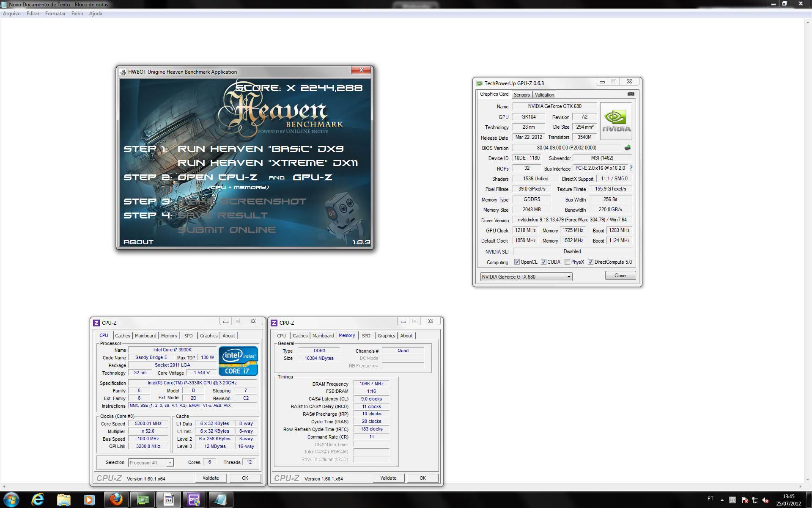Click ABOUT in the Heaven benchmark window
The image size is (812, 508).
(138, 242)
